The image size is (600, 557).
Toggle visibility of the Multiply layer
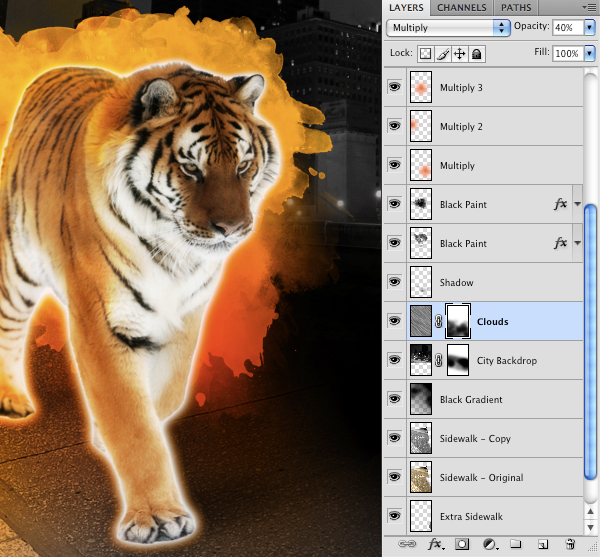coord(395,165)
